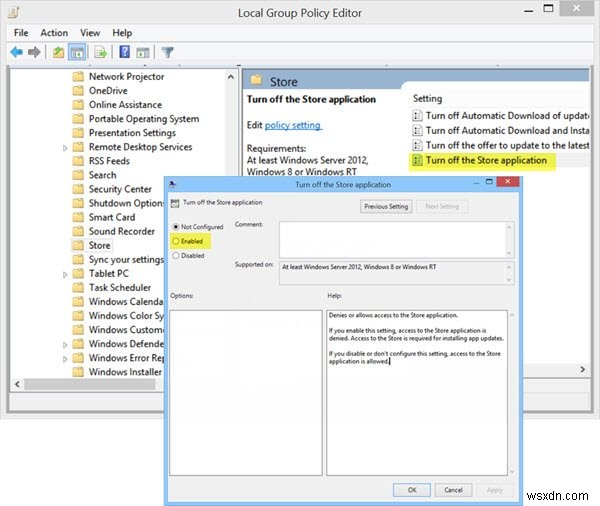This screenshot has height=506, width=600.
Task: Select the Enabled radio button
Action: point(176,241)
